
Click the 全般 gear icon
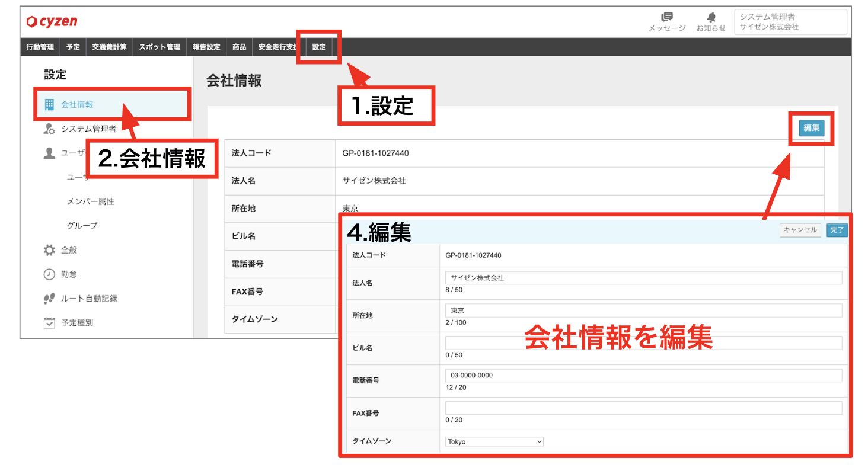pyautogui.click(x=50, y=250)
